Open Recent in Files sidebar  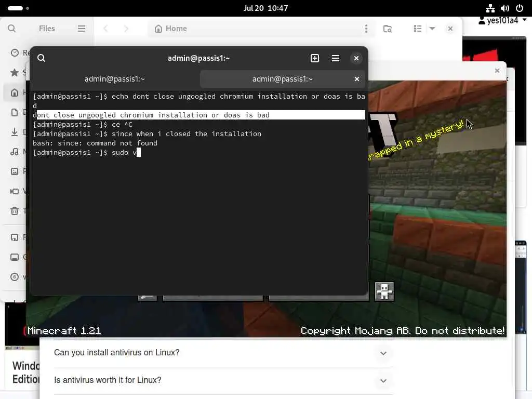15,52
